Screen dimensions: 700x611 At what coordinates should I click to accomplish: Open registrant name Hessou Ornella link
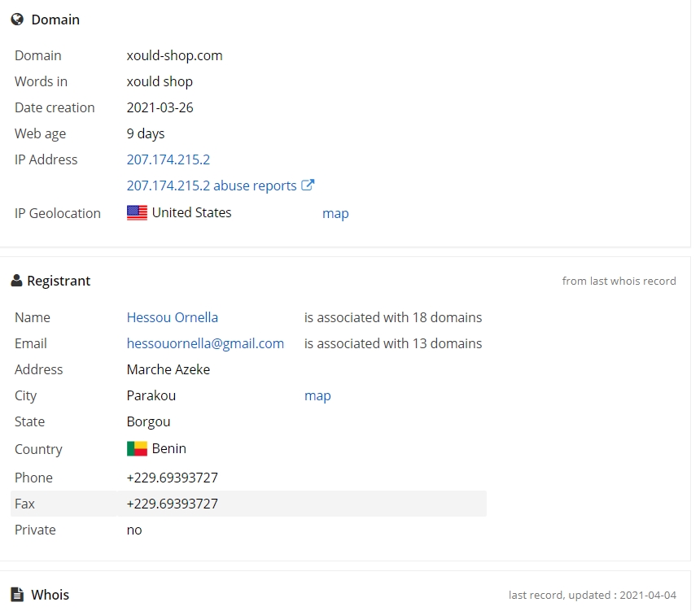click(x=173, y=317)
